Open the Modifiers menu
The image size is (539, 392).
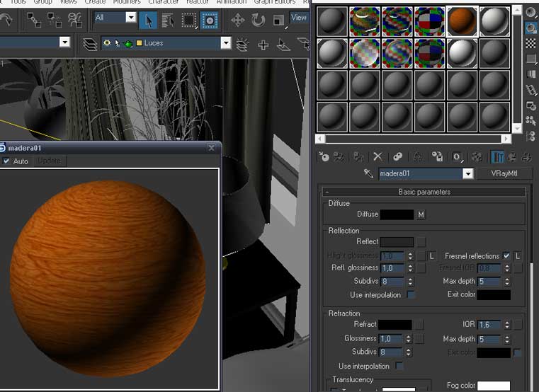(127, 1)
